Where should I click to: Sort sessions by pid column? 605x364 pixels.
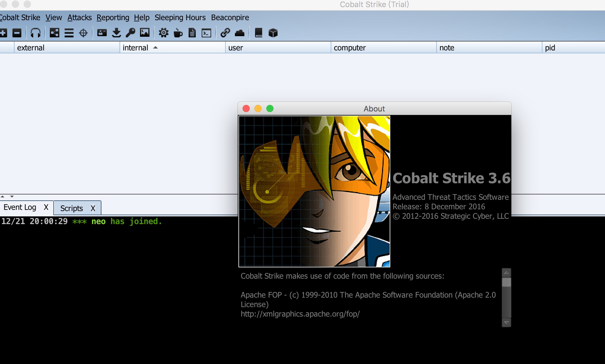click(574, 48)
